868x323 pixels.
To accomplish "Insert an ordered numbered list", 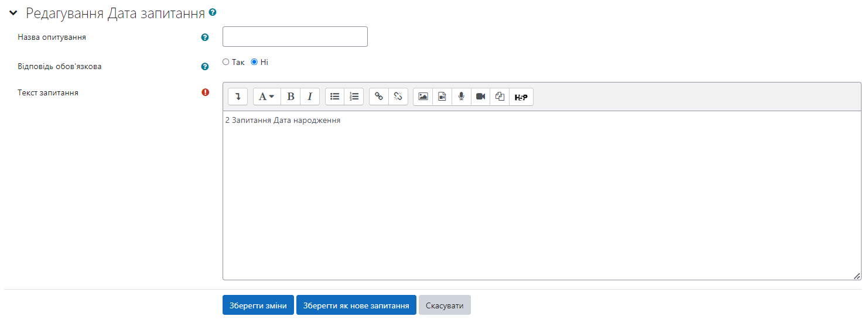I will pyautogui.click(x=354, y=97).
